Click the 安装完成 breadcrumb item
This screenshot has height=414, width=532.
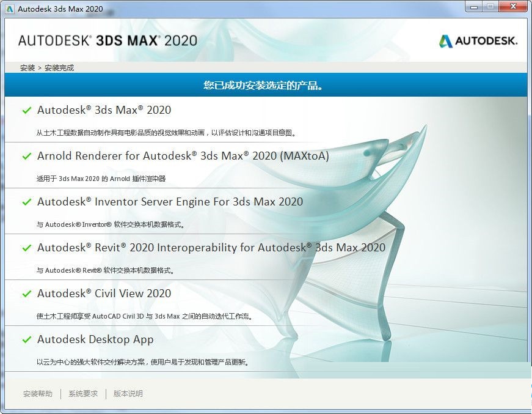[59, 68]
